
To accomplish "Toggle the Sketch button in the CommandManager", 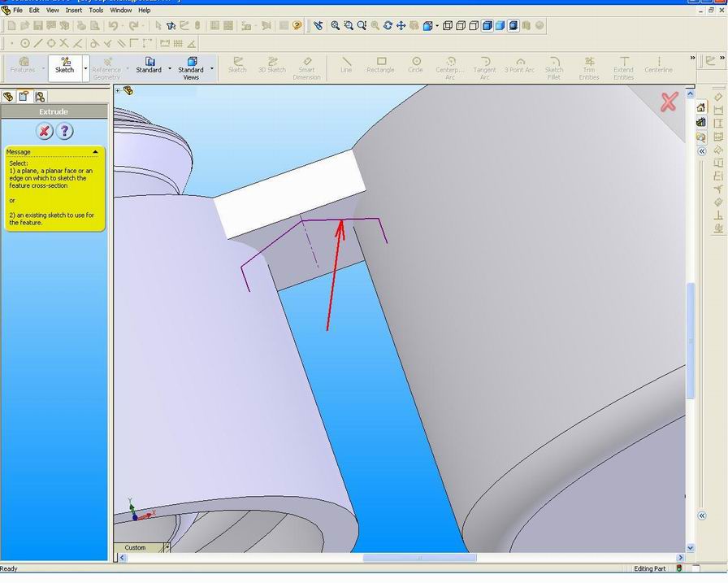I will (x=64, y=65).
